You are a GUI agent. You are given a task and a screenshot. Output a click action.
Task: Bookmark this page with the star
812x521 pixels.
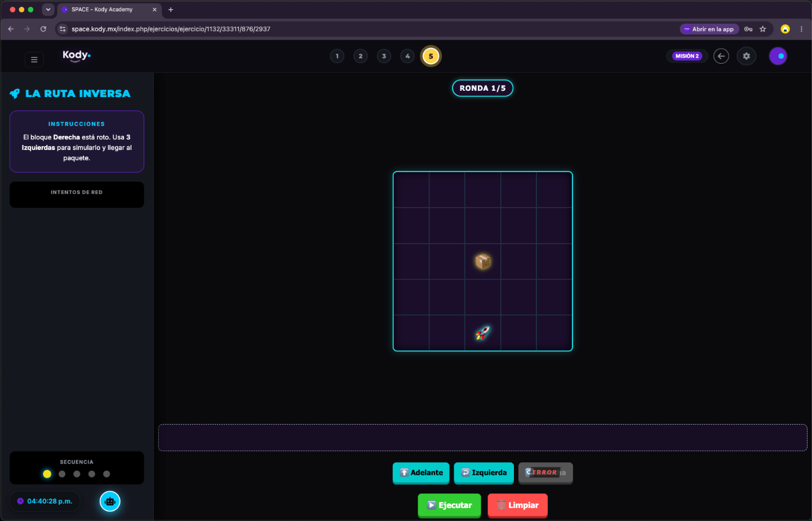(x=763, y=29)
